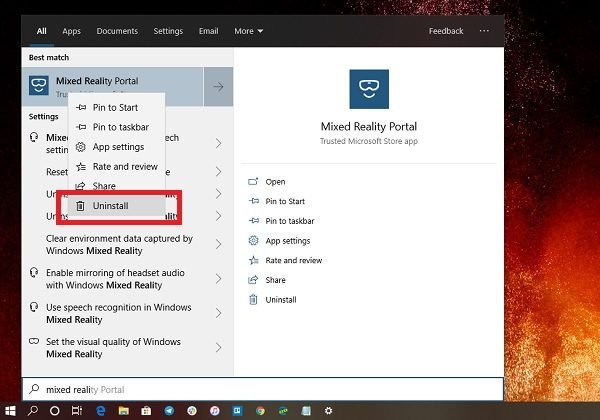Click Rate and review in details pane
The image size is (600, 420).
(294, 260)
